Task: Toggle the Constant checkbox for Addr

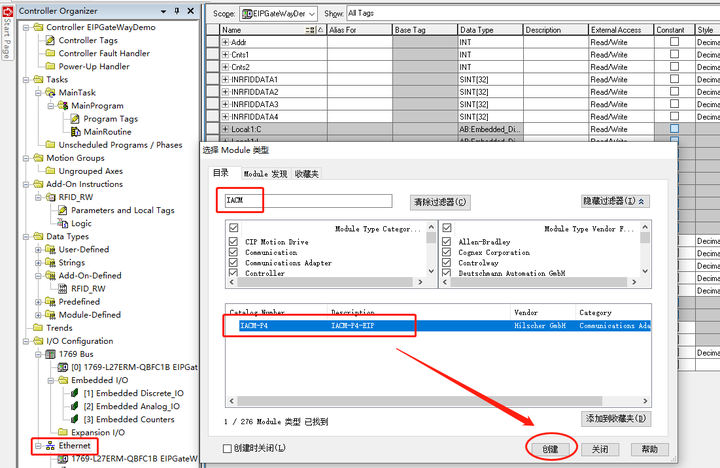Action: tap(674, 42)
